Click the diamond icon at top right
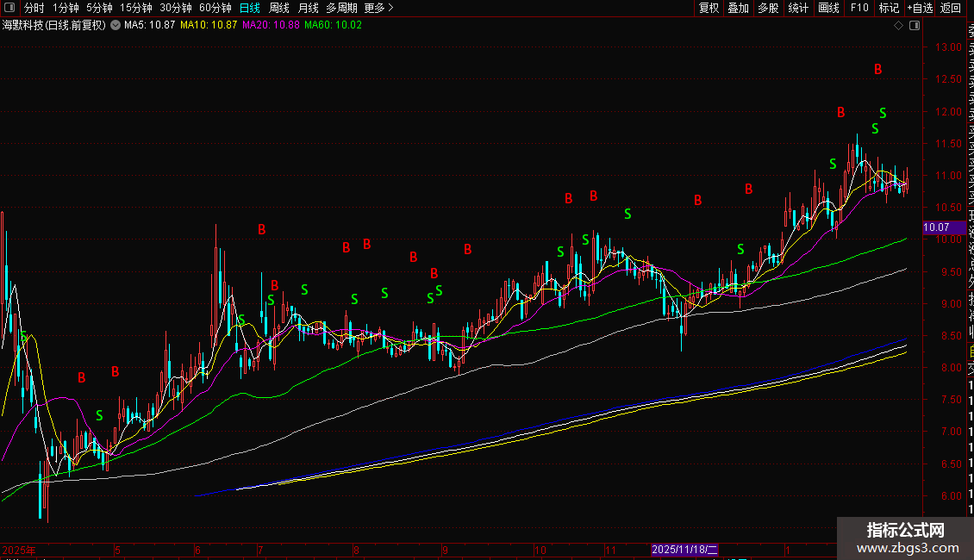 (x=899, y=26)
